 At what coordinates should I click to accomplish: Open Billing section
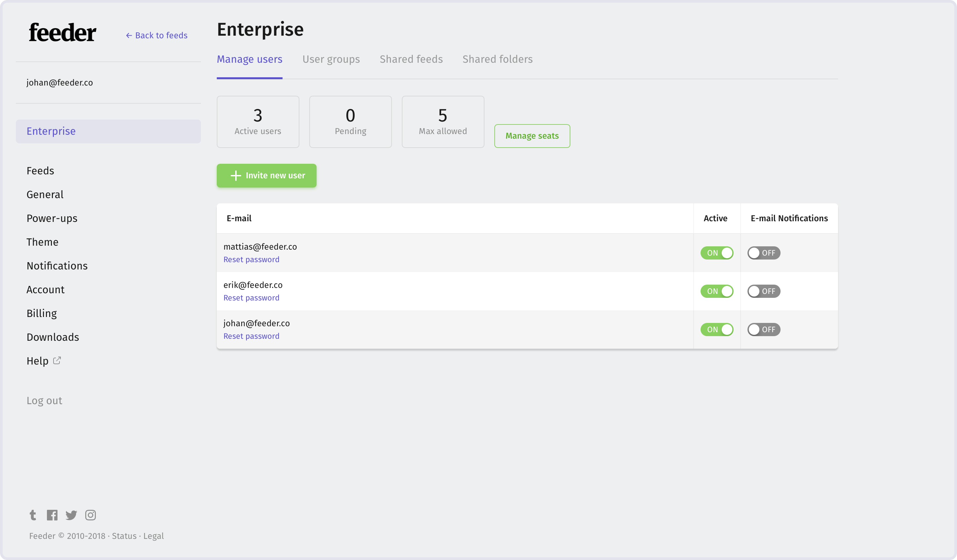(x=42, y=313)
